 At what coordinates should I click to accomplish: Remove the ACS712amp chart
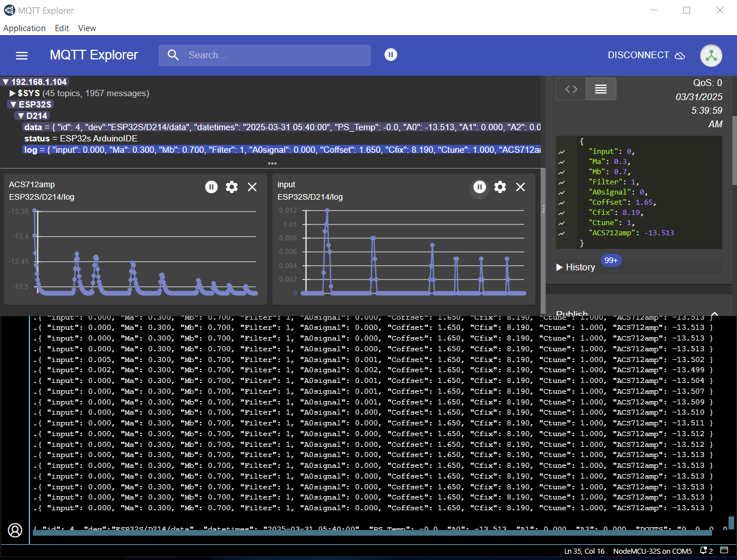[252, 187]
